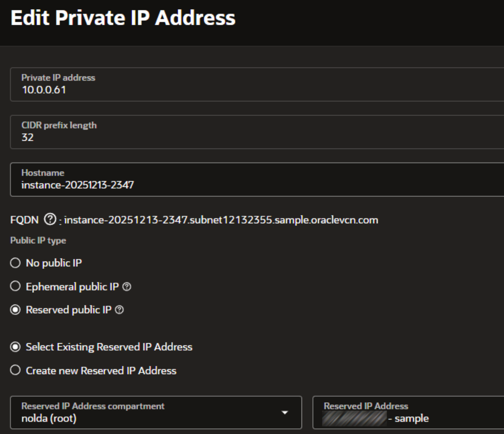Viewport: 504px width, 434px height.
Task: Click the FQDN domain name text
Action: coord(221,220)
